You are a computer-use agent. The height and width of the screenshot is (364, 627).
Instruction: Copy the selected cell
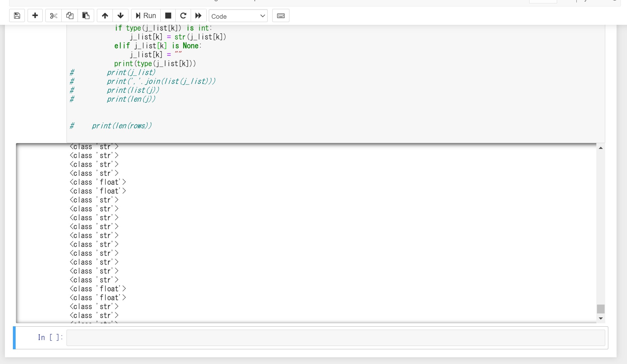click(70, 15)
